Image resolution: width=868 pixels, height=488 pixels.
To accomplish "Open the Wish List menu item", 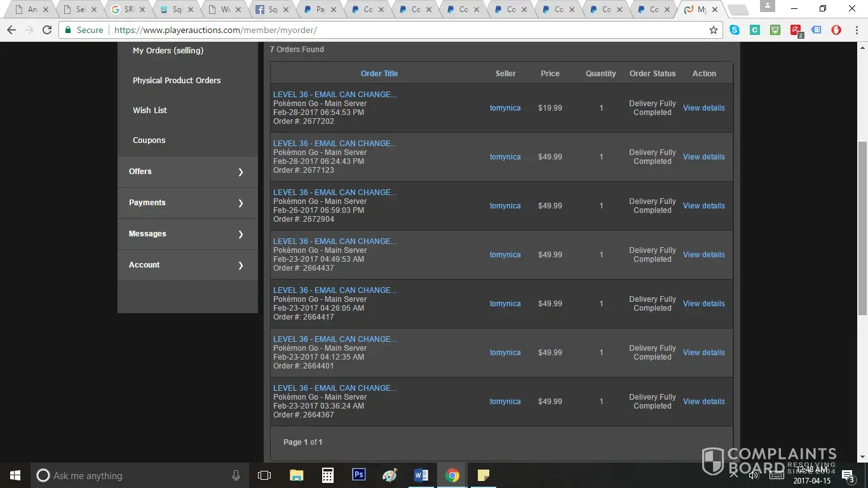I will (150, 110).
